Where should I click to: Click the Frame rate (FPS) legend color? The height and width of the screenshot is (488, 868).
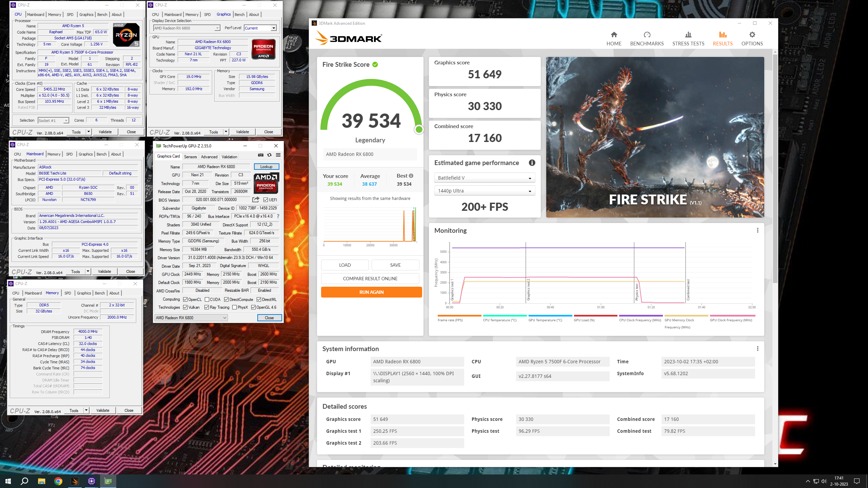click(x=459, y=316)
